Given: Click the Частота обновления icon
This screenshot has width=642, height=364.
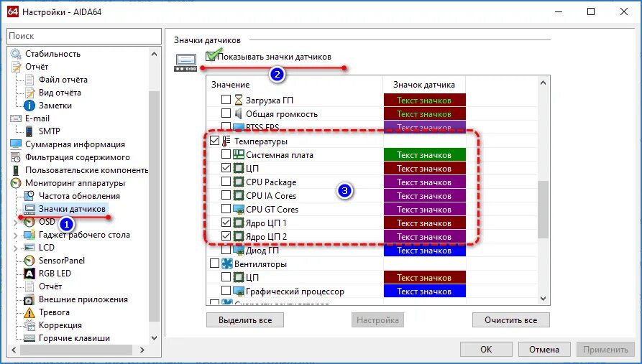Looking at the screenshot, I should pyautogui.click(x=29, y=196).
